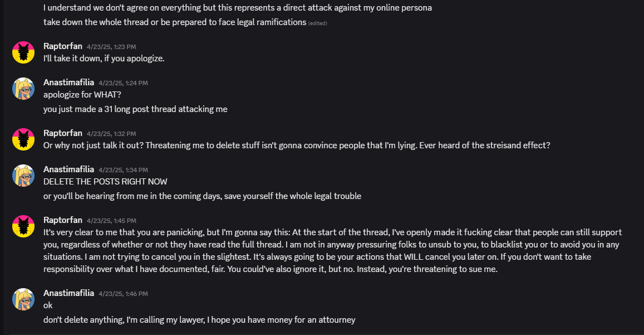Screen dimensions: 644x335
Task: Click the "(edited)" label after legal ramifications
Action: (x=318, y=23)
